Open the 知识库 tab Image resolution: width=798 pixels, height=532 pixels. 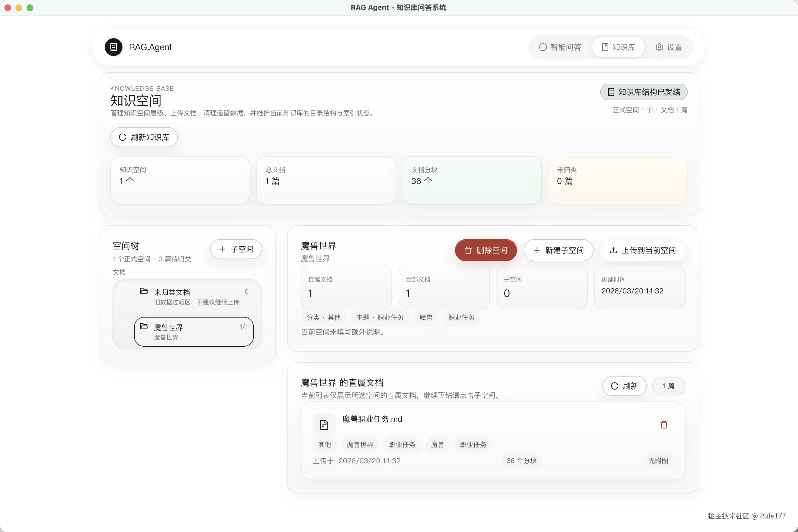[618, 47]
